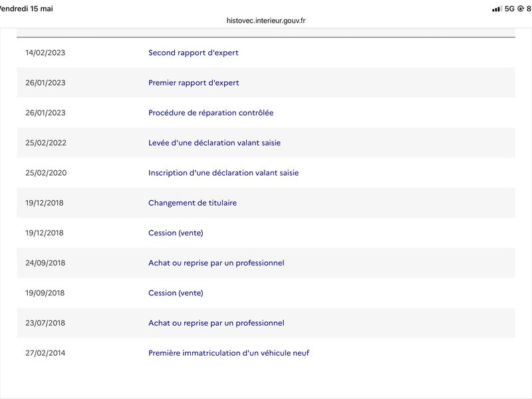Tap the histovec.interieur.gouv.fr address bar
This screenshot has height=399, width=532.
pos(266,21)
